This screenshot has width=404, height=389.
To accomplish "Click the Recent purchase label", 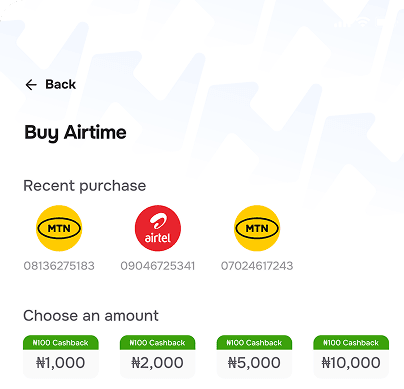I will tap(85, 186).
